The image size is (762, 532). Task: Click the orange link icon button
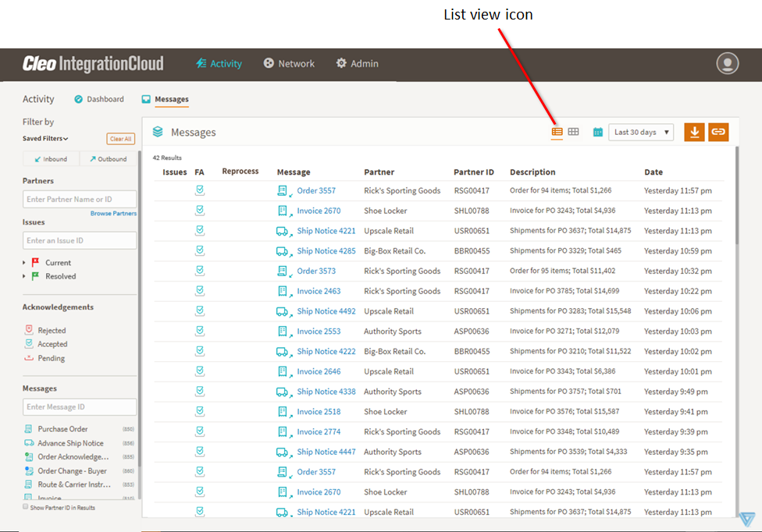tap(718, 132)
